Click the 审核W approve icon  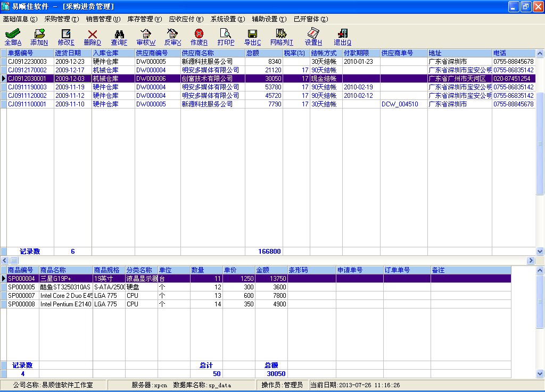click(x=146, y=34)
